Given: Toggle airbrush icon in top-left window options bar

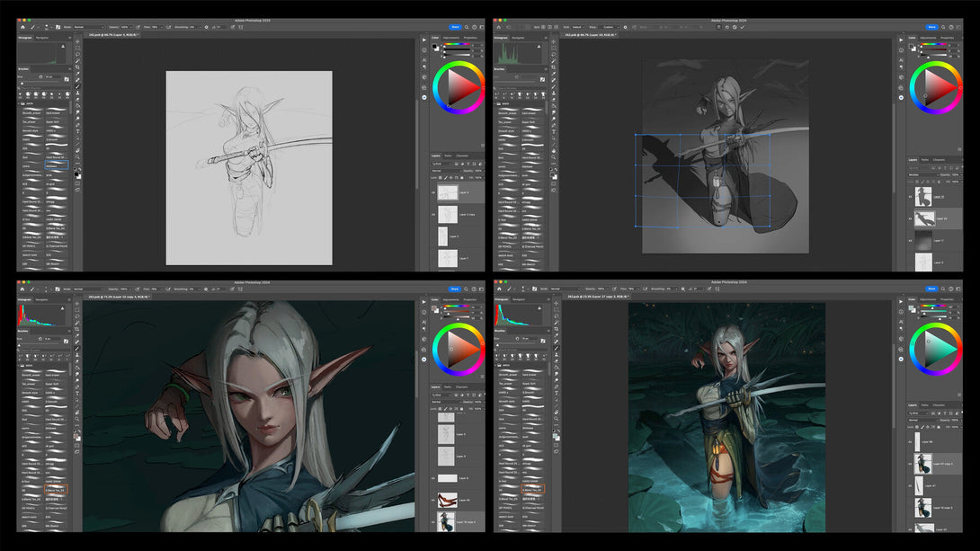Looking at the screenshot, I should 169,27.
